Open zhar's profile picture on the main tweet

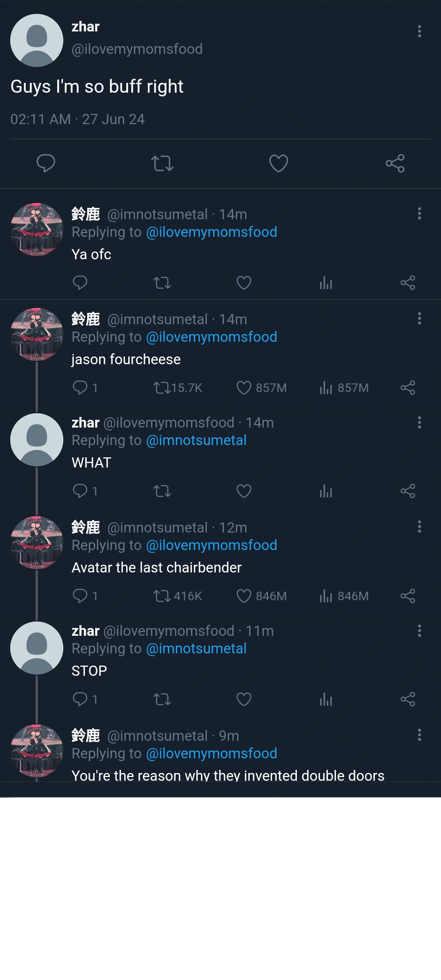[x=37, y=40]
